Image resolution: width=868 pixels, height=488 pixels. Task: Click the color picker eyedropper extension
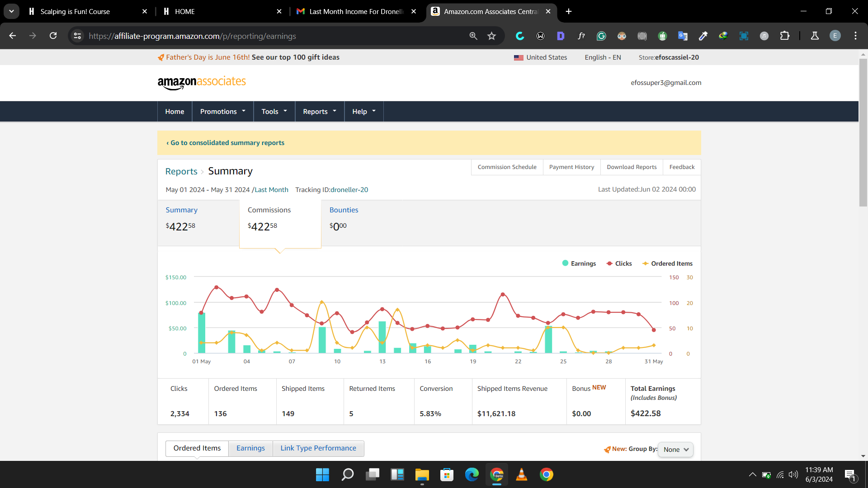(703, 36)
